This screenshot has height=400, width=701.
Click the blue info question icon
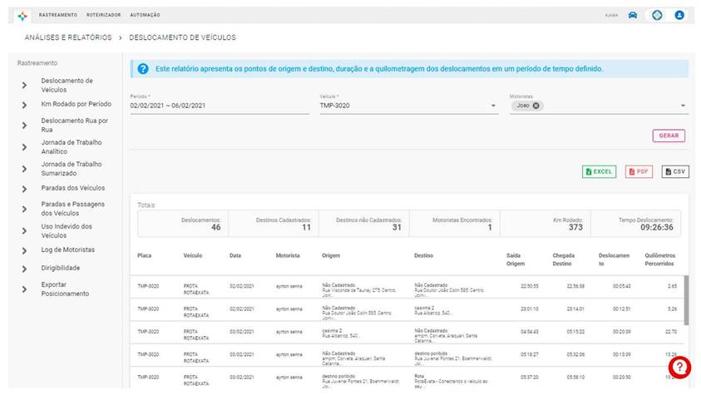point(143,69)
